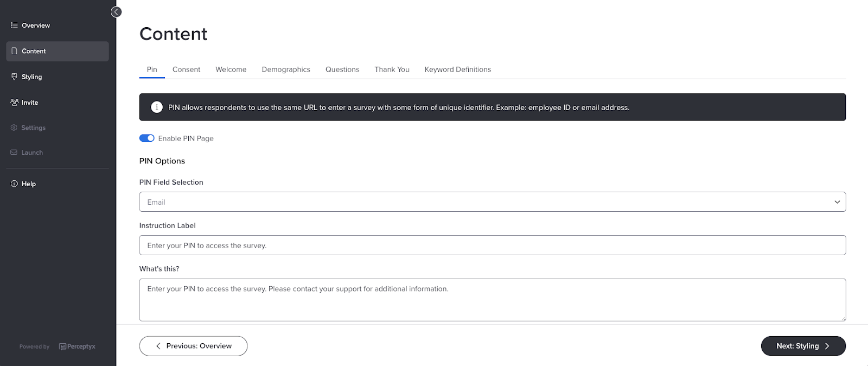Image resolution: width=868 pixels, height=366 pixels.
Task: Open Launch in the sidebar
Action: [58, 153]
